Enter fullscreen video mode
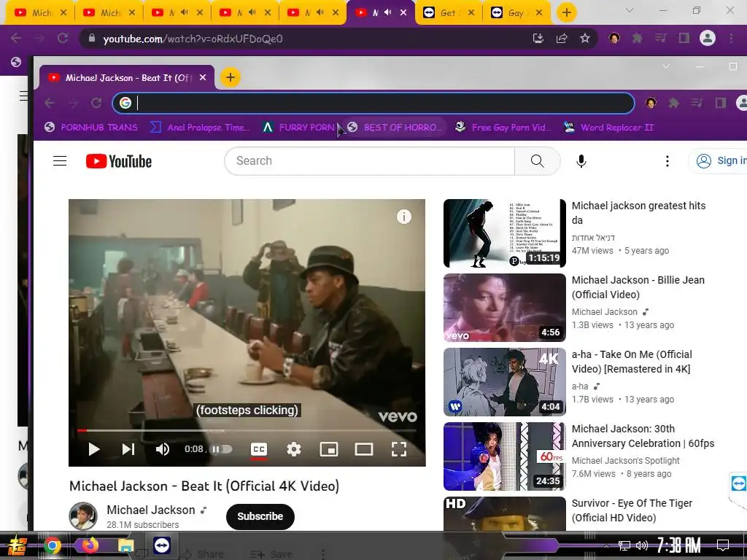 click(399, 449)
